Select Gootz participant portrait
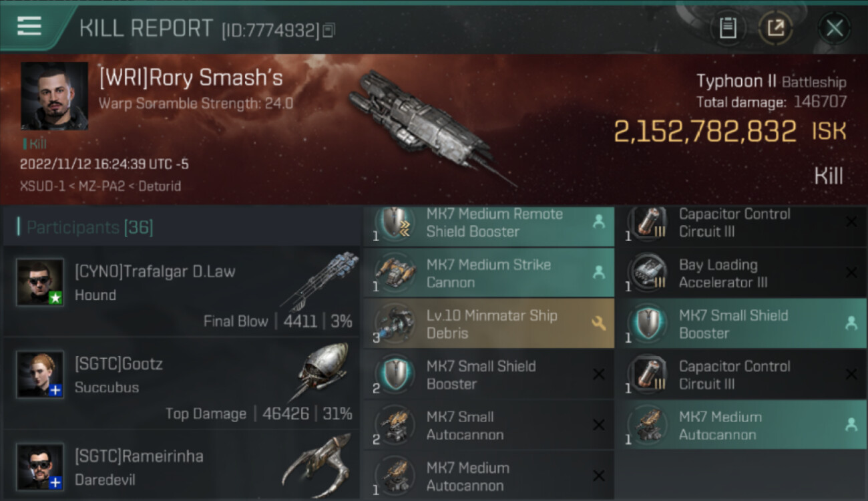This screenshot has width=868, height=501. (40, 374)
